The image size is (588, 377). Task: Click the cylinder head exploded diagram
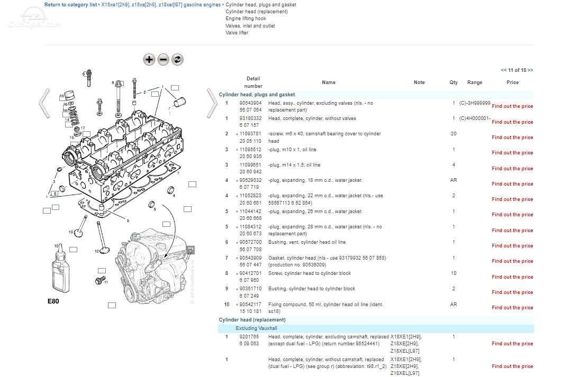(x=122, y=187)
